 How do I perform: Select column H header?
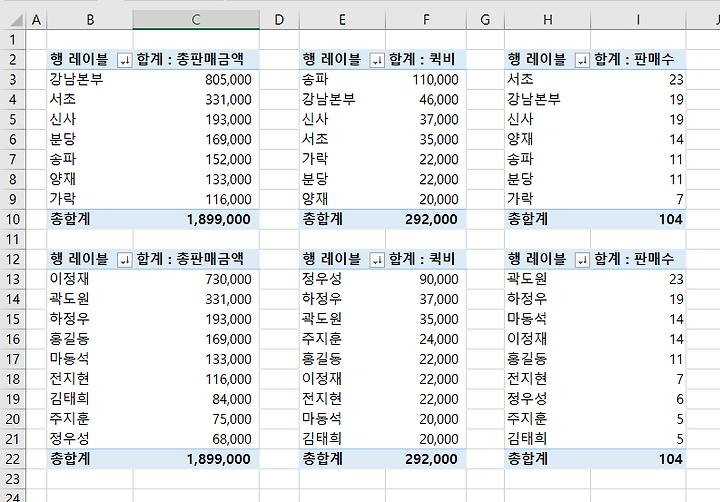pos(547,20)
